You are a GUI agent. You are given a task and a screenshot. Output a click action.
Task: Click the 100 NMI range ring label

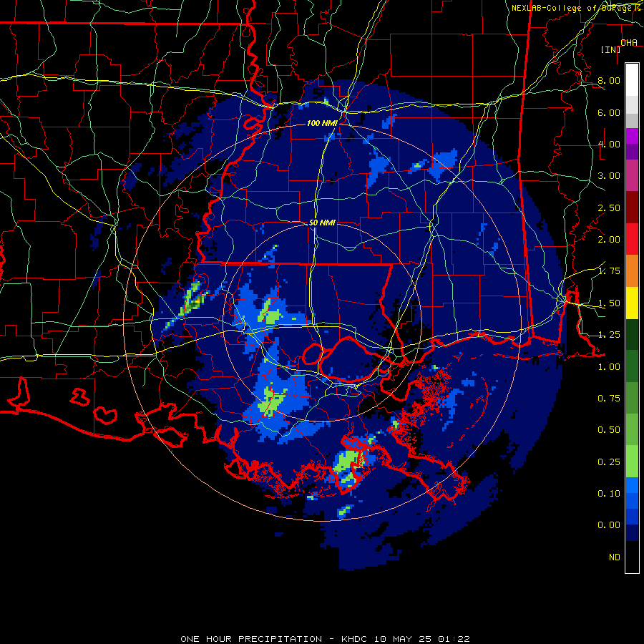tap(322, 123)
